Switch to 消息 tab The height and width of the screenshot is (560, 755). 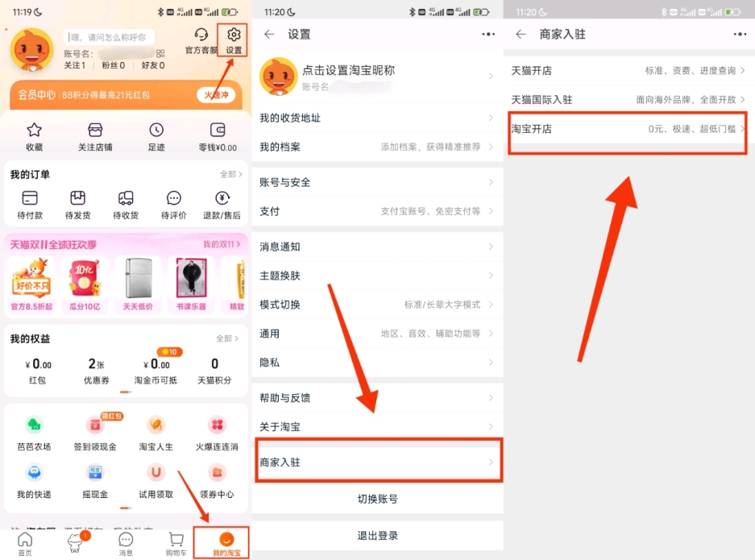126,544
